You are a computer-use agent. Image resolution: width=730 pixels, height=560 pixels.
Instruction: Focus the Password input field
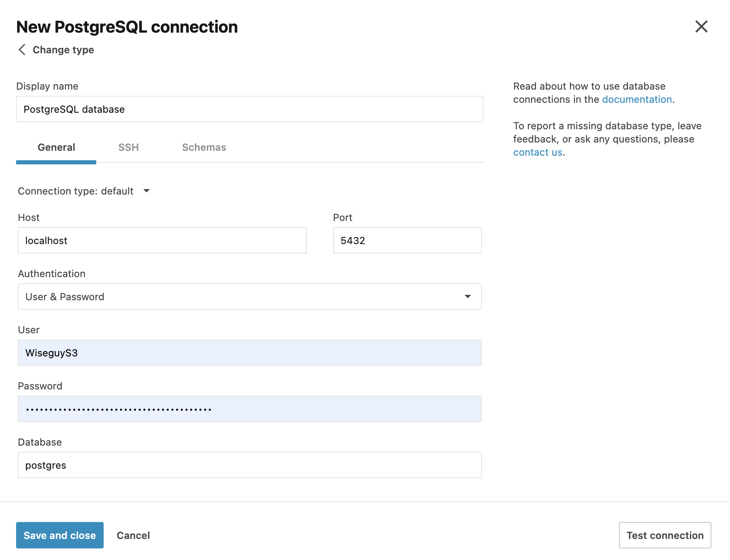[249, 409]
